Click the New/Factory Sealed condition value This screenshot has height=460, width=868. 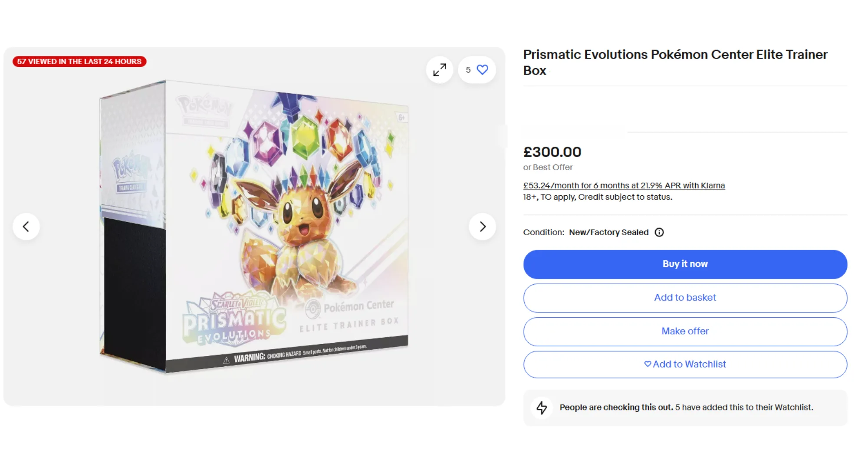click(x=608, y=233)
